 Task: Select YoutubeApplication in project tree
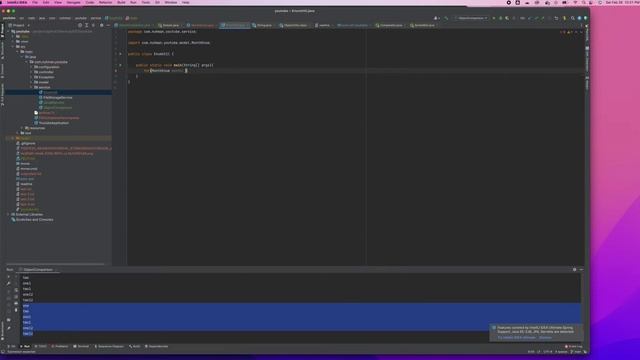point(53,123)
